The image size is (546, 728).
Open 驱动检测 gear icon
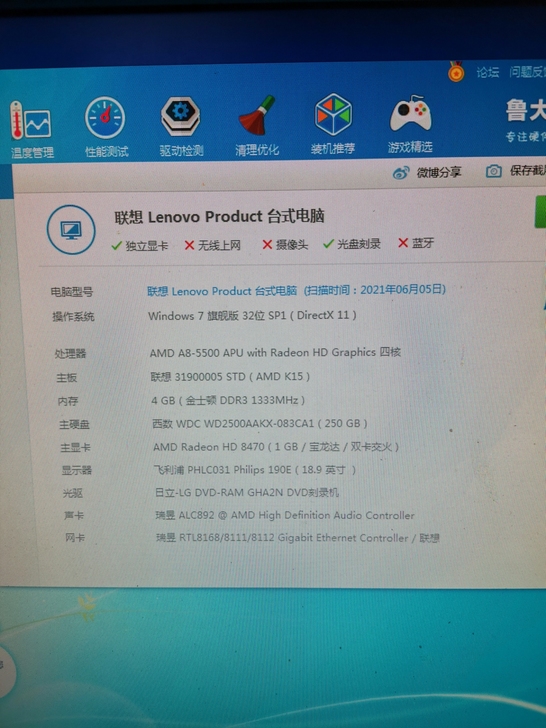[181, 117]
